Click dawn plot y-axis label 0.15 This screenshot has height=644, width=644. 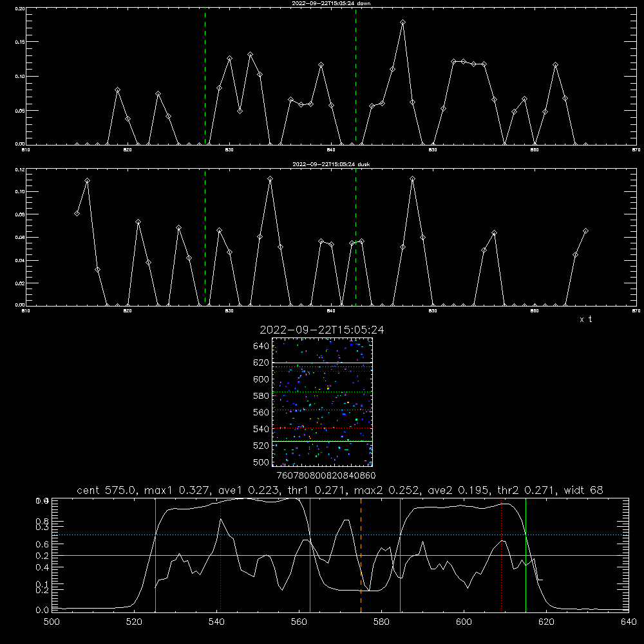point(20,42)
